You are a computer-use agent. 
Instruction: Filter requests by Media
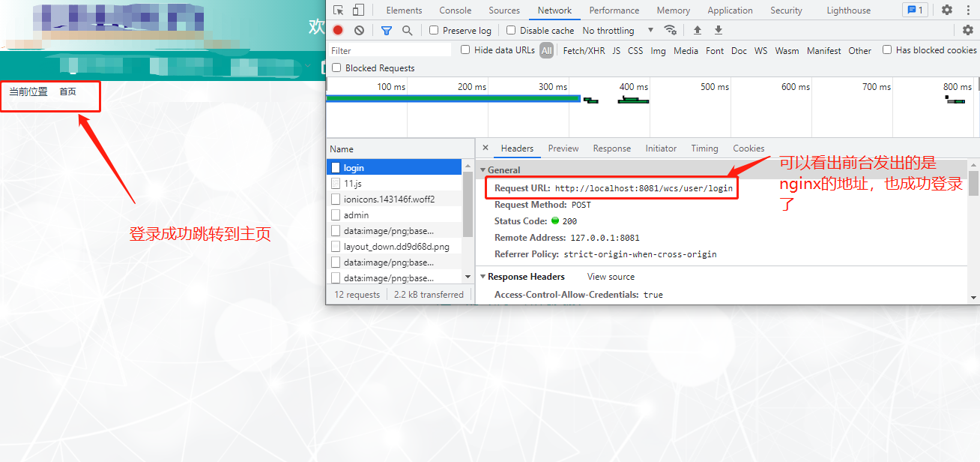686,51
